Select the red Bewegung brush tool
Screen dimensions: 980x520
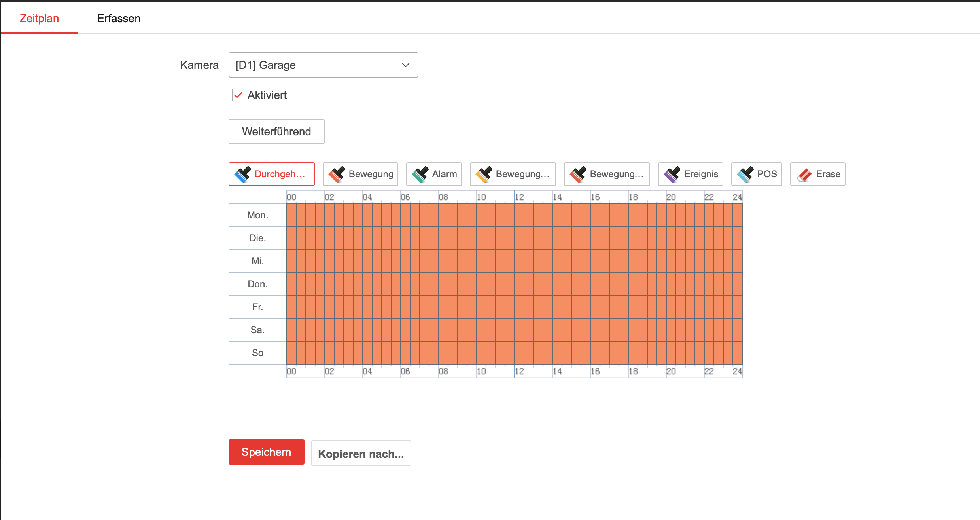(360, 174)
